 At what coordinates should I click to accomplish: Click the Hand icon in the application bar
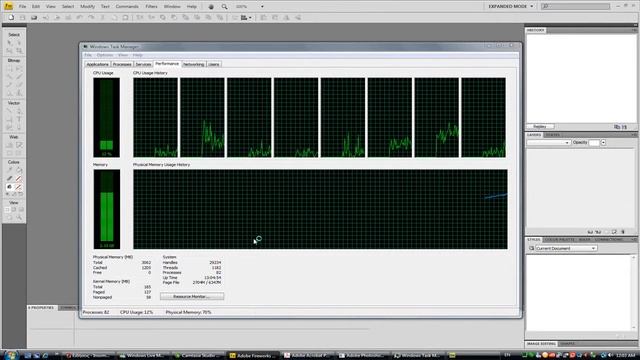pyautogui.click(x=211, y=7)
